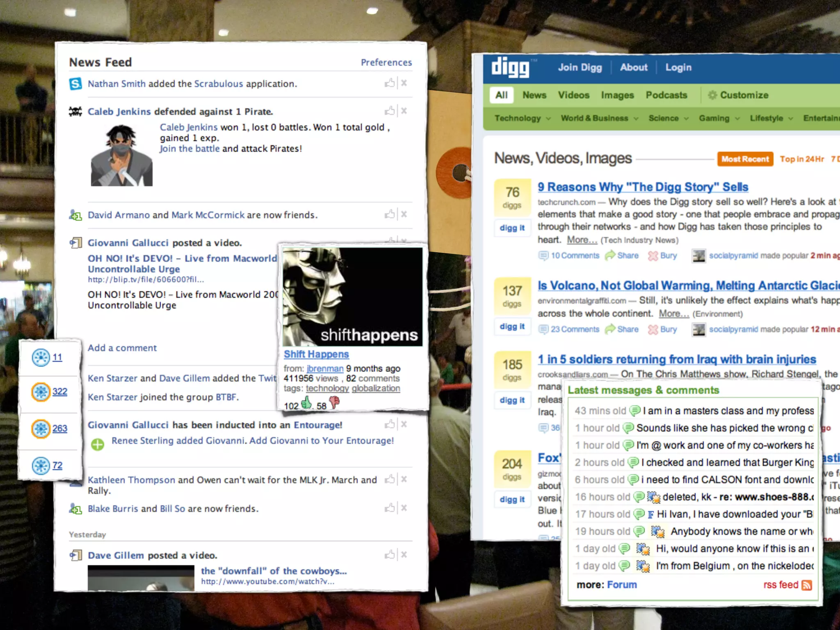Click Customize gear icon in Digg bar

712,95
